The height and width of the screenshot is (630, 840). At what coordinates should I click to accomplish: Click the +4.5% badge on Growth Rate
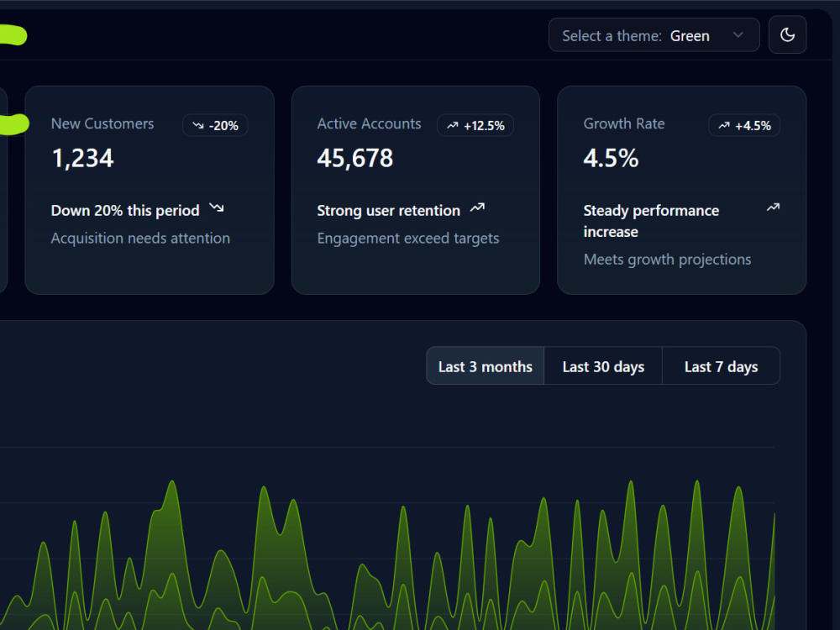(x=744, y=125)
